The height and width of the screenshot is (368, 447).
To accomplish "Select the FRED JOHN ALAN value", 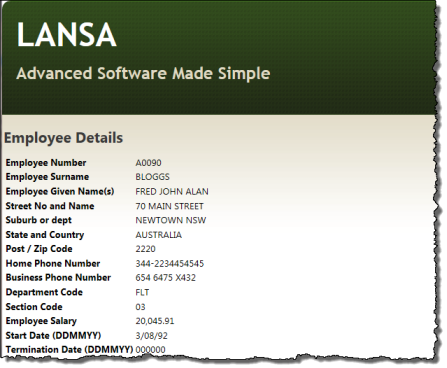I will (x=172, y=192).
